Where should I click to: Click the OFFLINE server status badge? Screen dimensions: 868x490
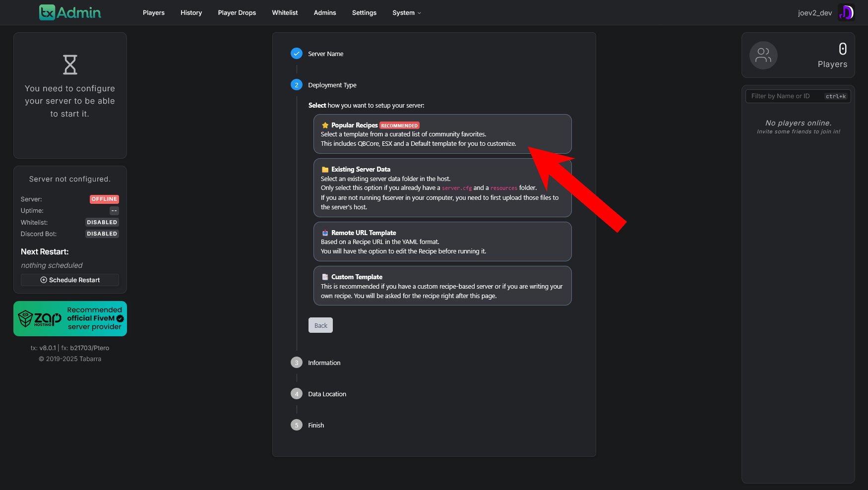pyautogui.click(x=104, y=199)
